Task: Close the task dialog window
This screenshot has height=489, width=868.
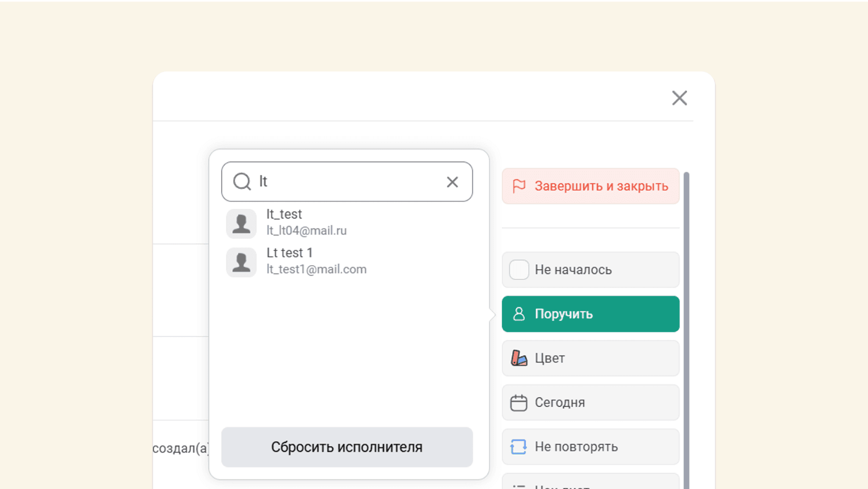Action: tap(679, 98)
